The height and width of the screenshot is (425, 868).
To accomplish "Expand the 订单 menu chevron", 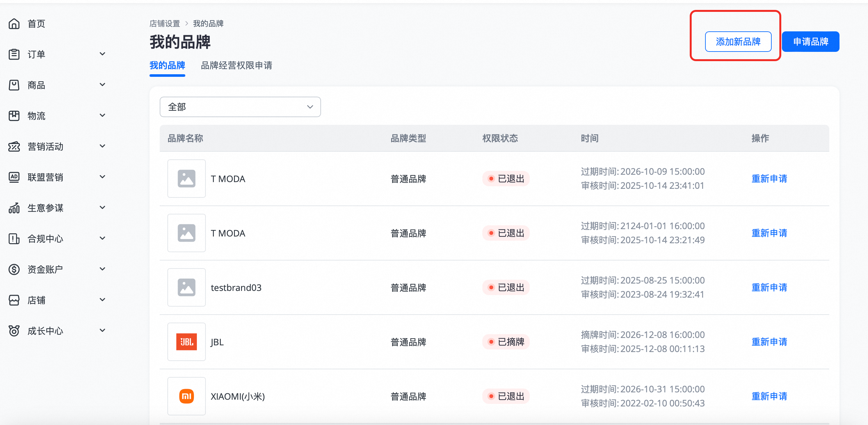I will (102, 54).
